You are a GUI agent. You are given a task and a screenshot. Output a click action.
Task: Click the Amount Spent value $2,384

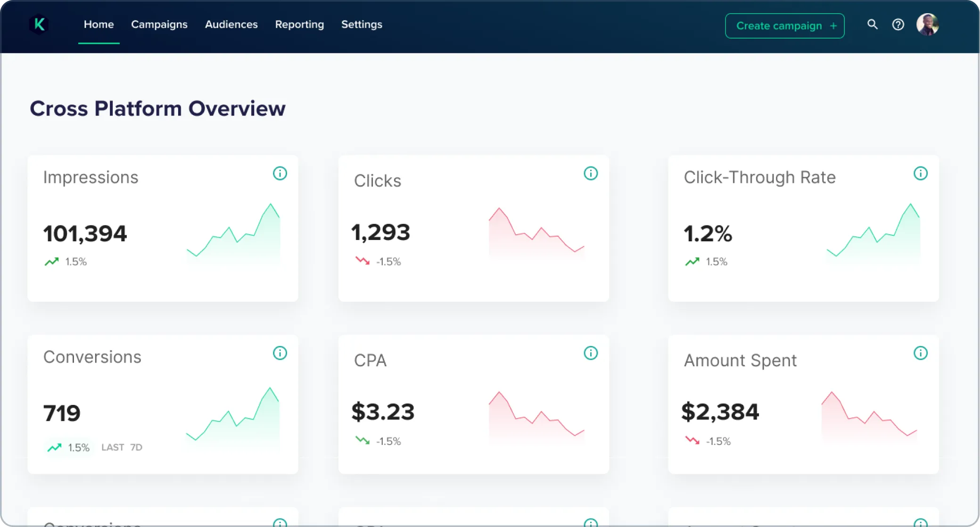[x=720, y=412]
